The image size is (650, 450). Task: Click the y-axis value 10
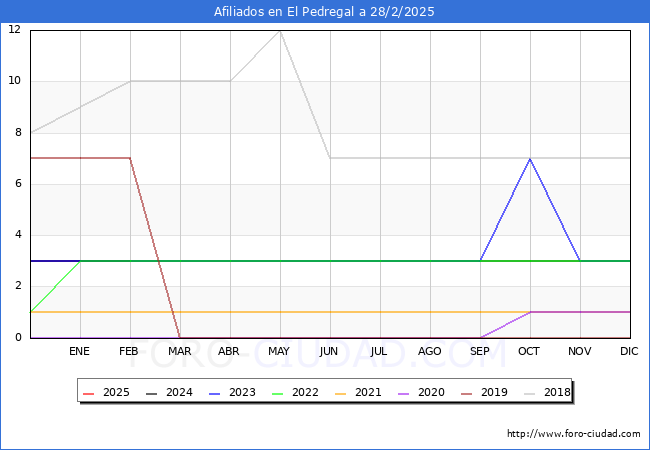(15, 81)
